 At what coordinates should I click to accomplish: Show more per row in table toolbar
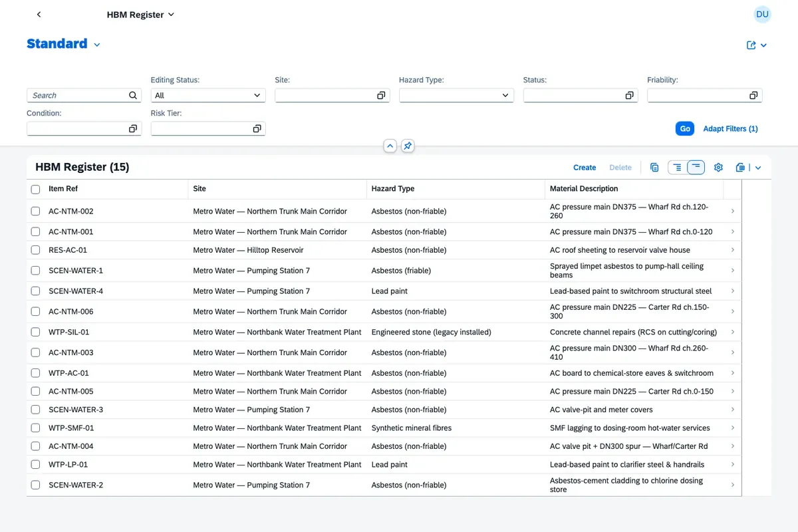pyautogui.click(x=677, y=168)
